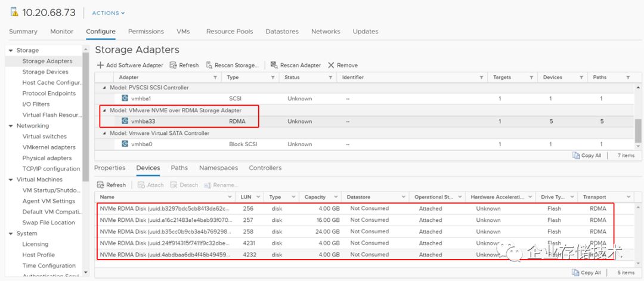
Task: Click Refresh in the devices toolbar
Action: click(x=112, y=186)
